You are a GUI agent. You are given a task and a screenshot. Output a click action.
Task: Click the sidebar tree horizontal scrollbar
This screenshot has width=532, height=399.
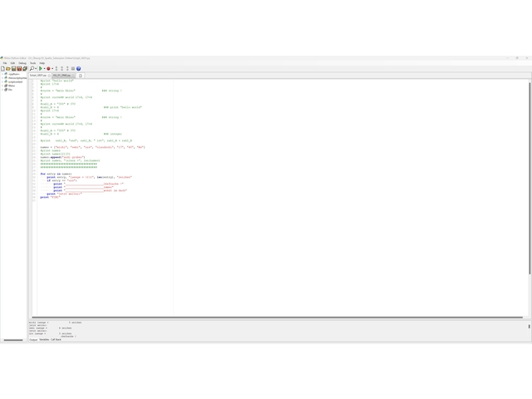13,340
